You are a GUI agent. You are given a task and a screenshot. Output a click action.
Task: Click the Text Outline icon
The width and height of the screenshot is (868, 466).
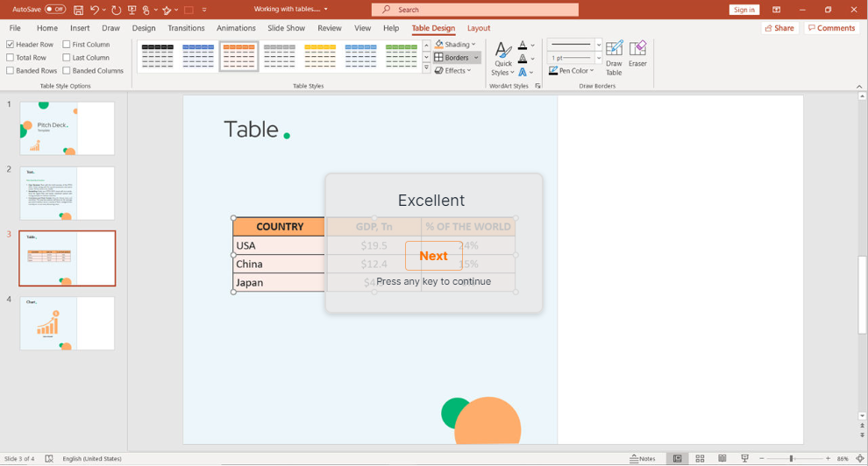tap(523, 58)
